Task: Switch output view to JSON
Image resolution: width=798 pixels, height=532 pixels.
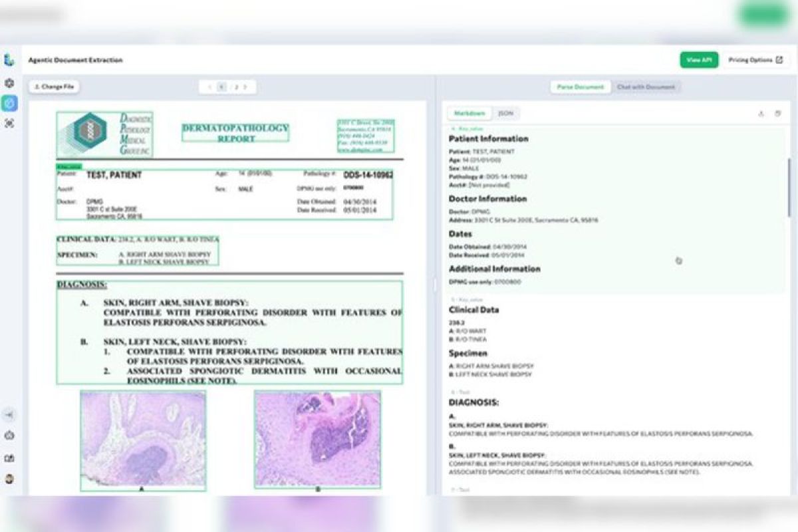Action: pos(506,114)
